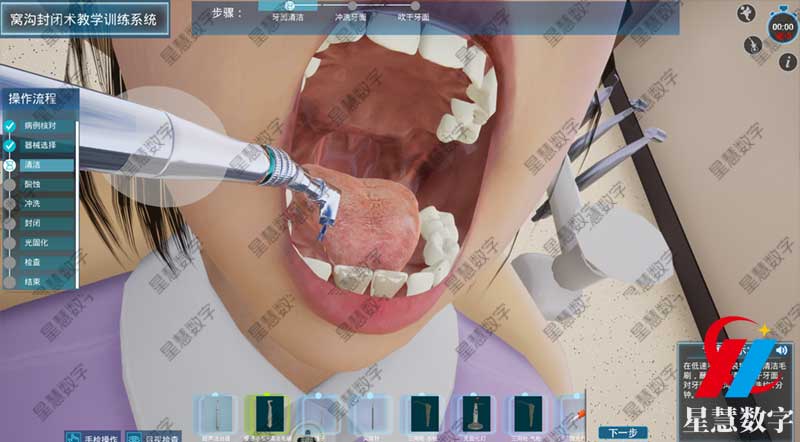The width and height of the screenshot is (800, 442).
Task: Open the info 'i' icon
Action: pos(788,62)
